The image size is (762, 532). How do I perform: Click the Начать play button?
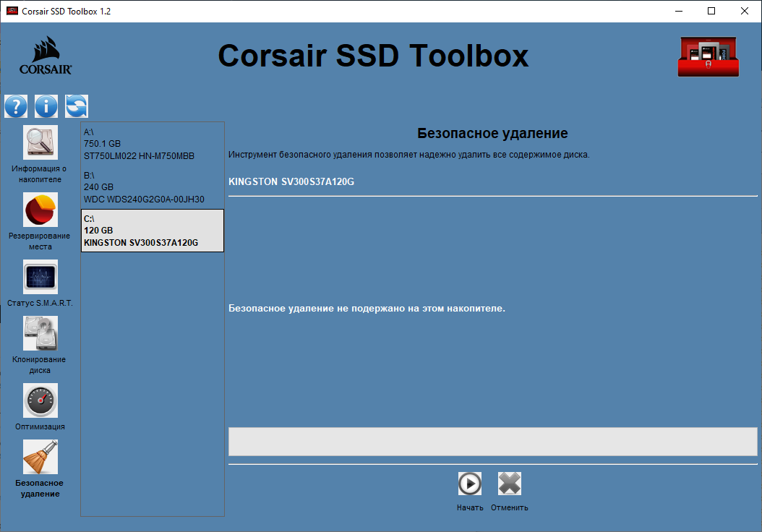469,484
